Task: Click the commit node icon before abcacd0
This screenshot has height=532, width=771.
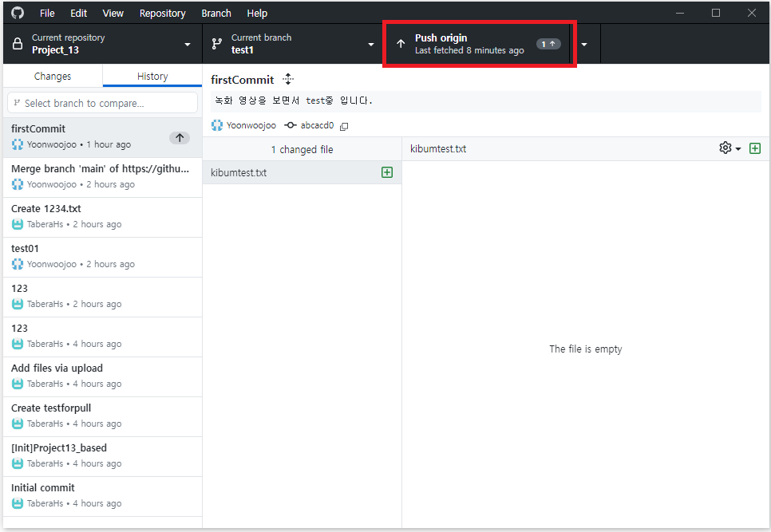Action: (x=290, y=125)
